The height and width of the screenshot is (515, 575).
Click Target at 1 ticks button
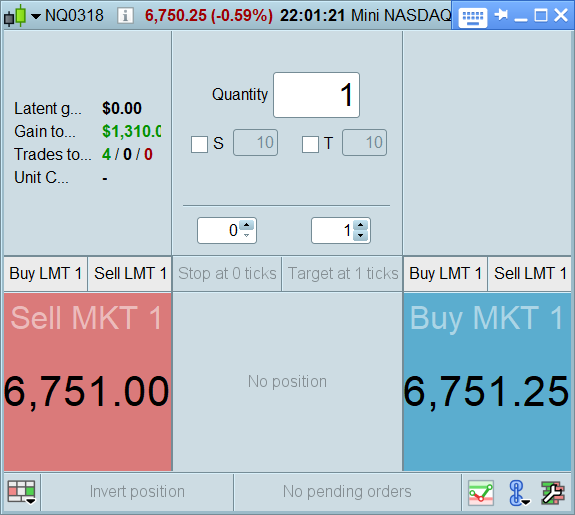[342, 274]
